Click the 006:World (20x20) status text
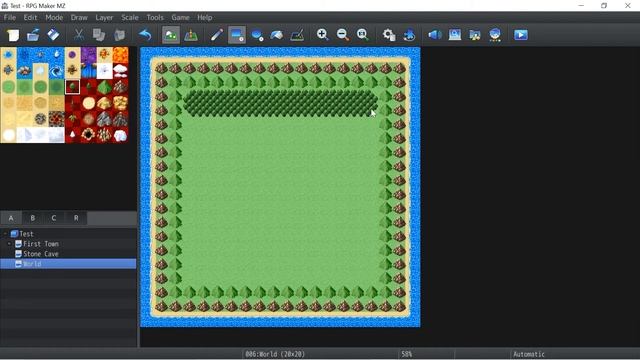Image resolution: width=640 pixels, height=360 pixels. point(275,354)
